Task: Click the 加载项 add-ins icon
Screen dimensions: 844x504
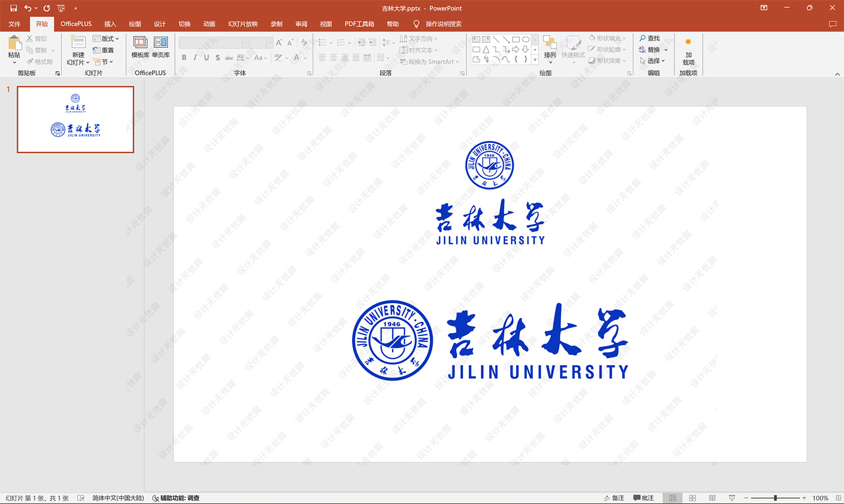Action: coord(688,43)
